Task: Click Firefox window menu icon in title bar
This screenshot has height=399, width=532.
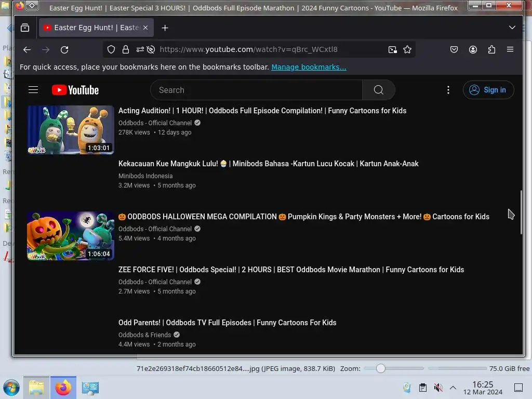Action: tap(20, 6)
